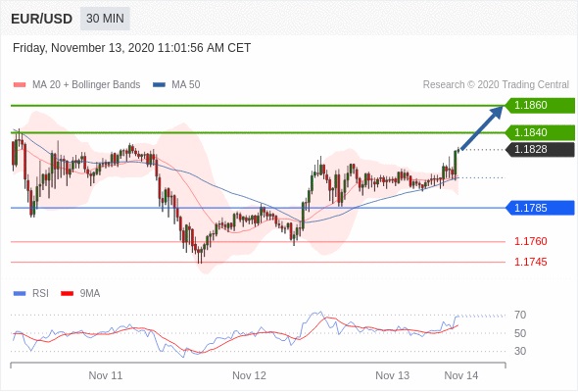Click the MA 20 Bollinger Bands legend swatch
This screenshot has width=578, height=392.
[x=20, y=85]
